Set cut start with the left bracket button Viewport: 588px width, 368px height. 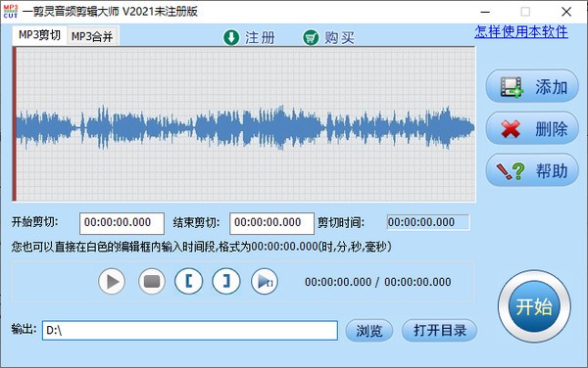click(x=188, y=281)
